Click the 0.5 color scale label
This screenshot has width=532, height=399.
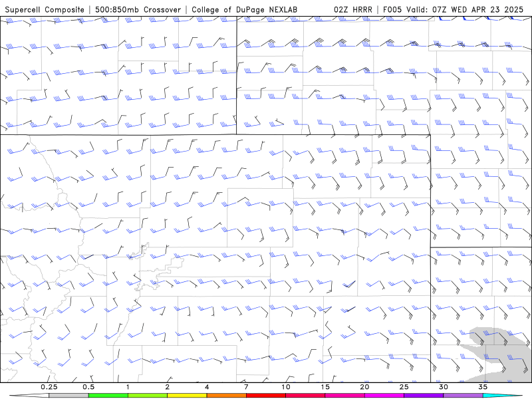coord(88,387)
